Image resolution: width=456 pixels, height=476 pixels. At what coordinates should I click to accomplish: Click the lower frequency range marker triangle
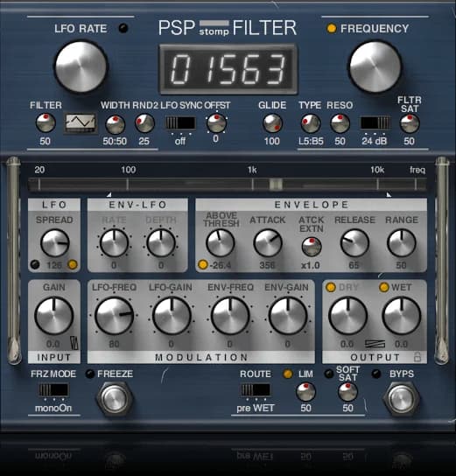[x=109, y=194]
